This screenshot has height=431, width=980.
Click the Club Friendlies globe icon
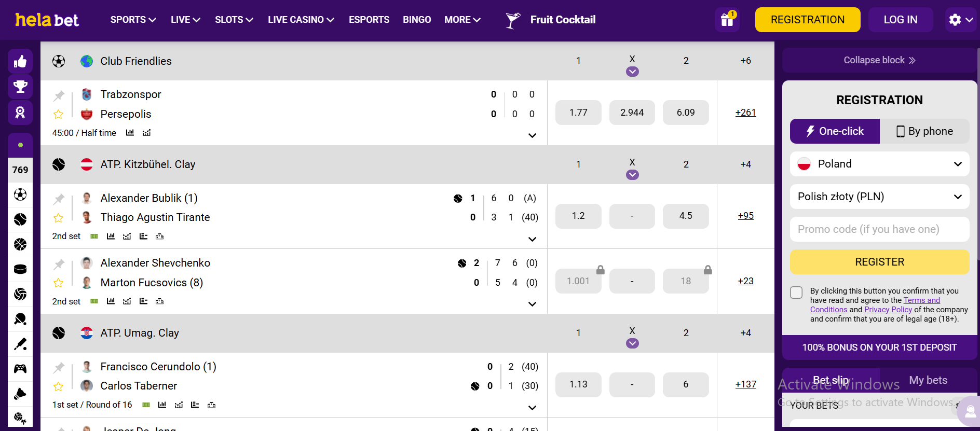[x=87, y=61]
